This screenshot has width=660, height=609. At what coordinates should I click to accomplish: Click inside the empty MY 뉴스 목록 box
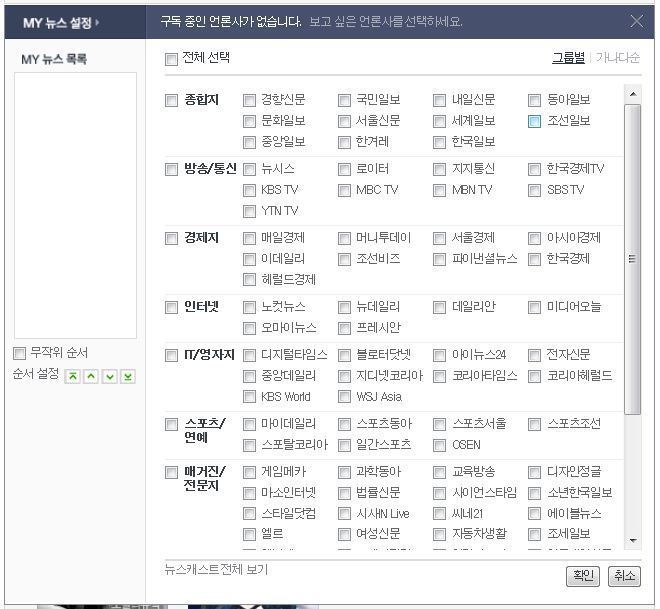point(75,205)
